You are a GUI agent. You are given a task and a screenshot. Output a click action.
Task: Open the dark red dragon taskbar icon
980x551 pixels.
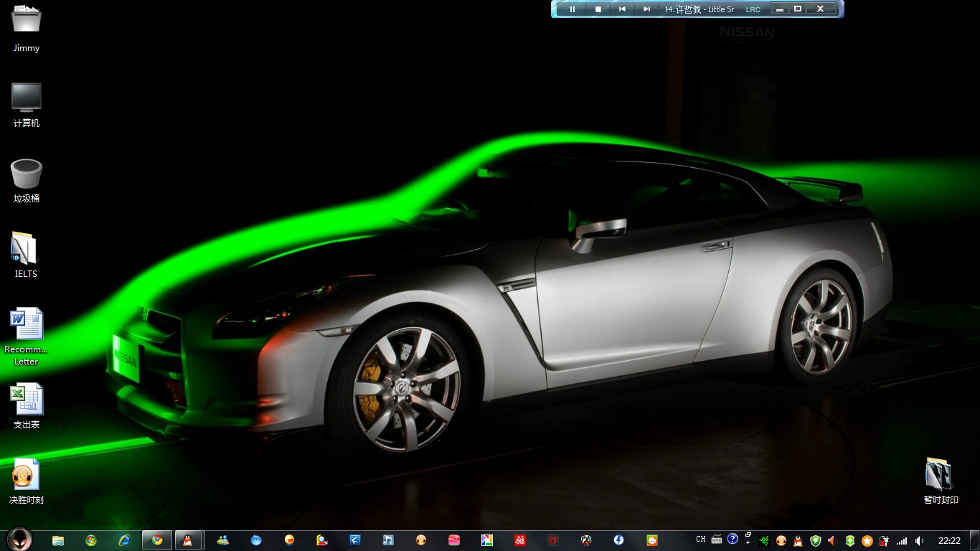553,540
